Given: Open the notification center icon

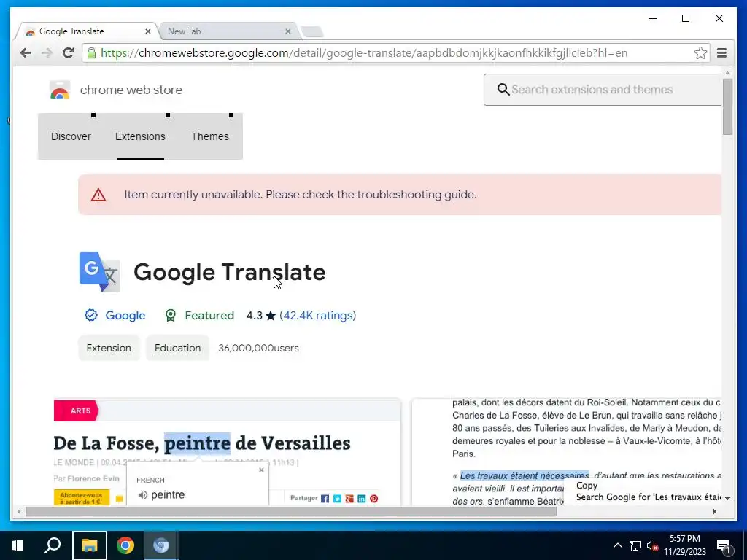Looking at the screenshot, I should 723,545.
